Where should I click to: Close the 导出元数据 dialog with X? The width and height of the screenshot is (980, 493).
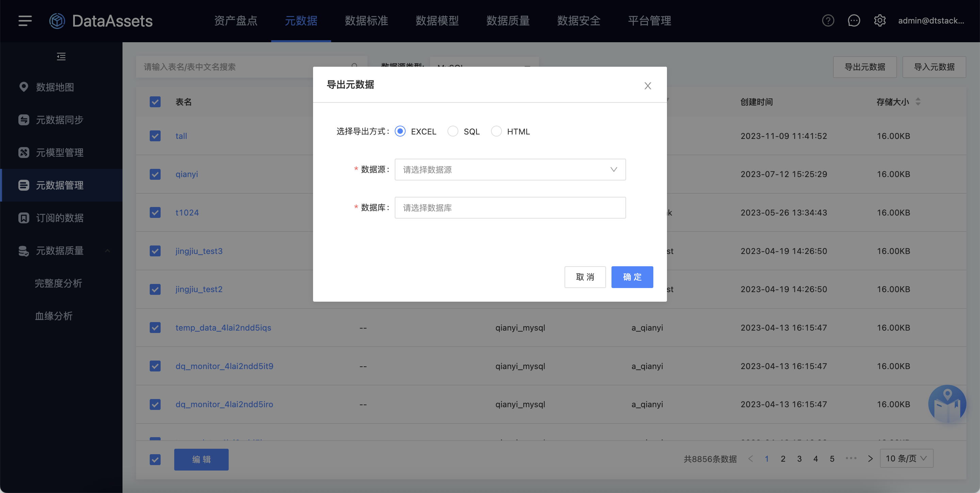click(x=648, y=86)
